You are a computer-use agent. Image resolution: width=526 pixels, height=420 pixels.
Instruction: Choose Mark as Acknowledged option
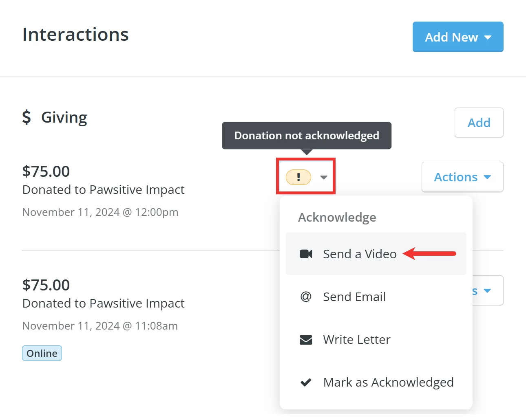click(388, 382)
